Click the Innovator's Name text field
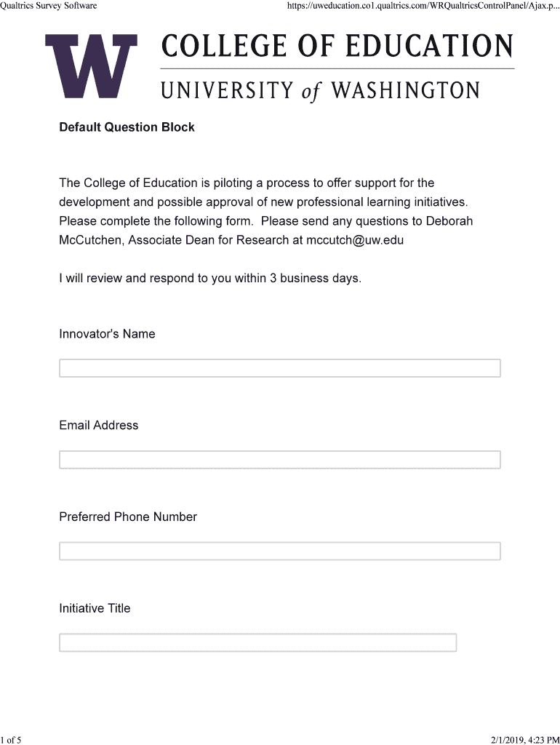The height and width of the screenshot is (745, 560). [279, 368]
